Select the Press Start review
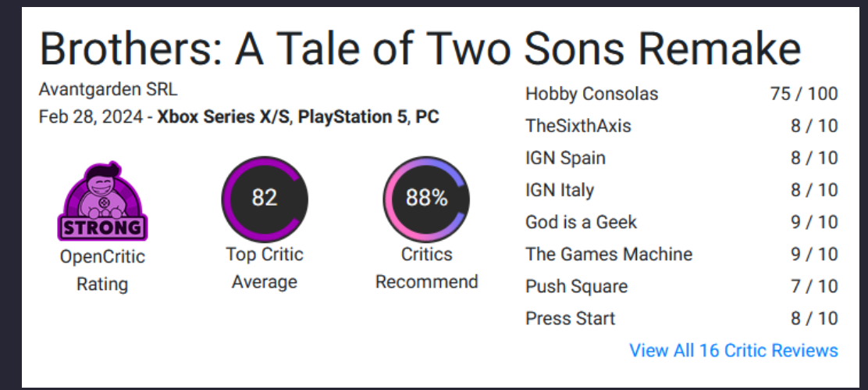868x390 pixels. pyautogui.click(x=570, y=318)
